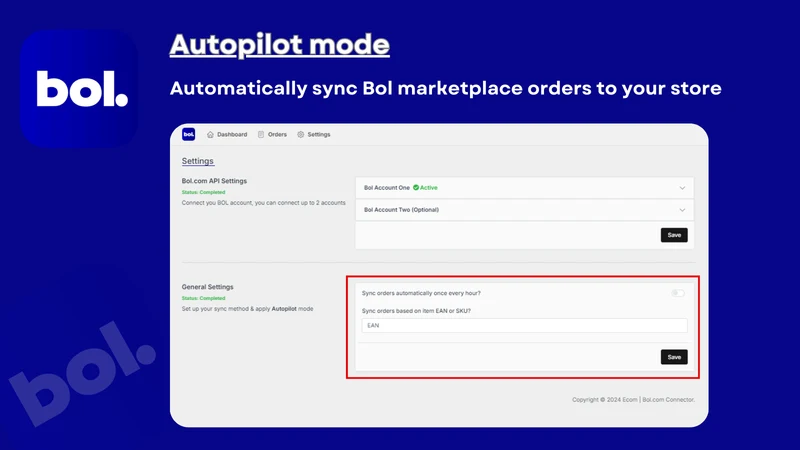Open the Bol Account One row
800x450 pixels.
tap(524, 188)
